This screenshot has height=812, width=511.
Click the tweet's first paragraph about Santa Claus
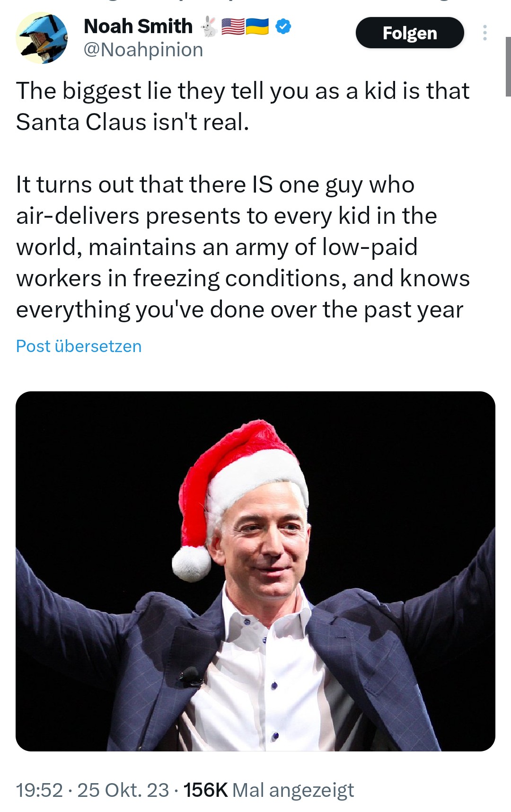click(x=243, y=106)
